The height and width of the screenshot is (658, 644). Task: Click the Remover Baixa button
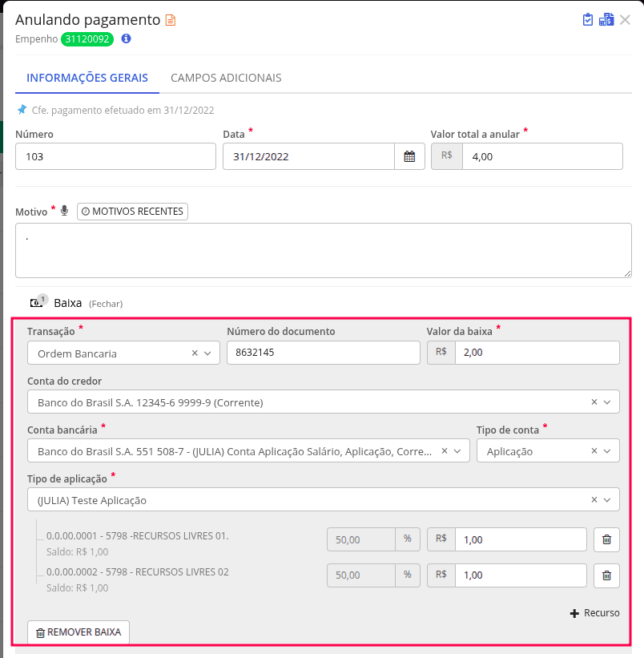pyautogui.click(x=78, y=632)
